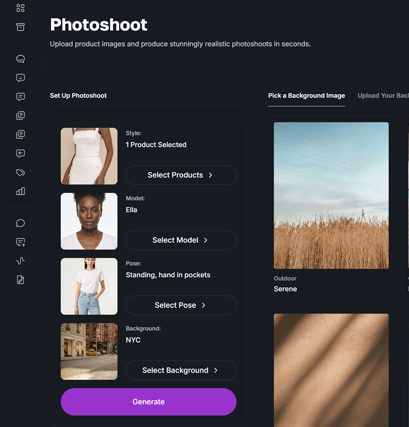This screenshot has height=427, width=409.
Task: Choose the sand shadow texture background image
Action: (x=331, y=370)
